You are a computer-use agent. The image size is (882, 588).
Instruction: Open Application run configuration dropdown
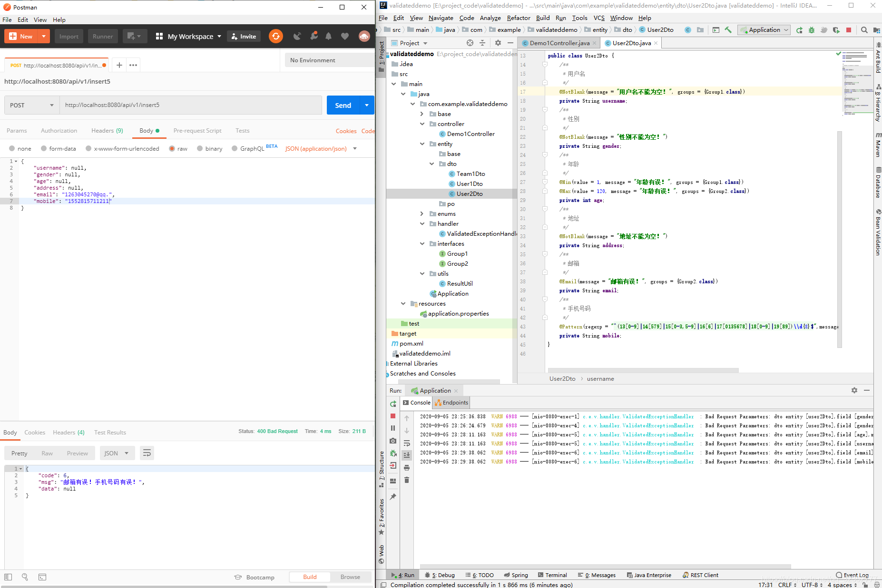coord(764,30)
